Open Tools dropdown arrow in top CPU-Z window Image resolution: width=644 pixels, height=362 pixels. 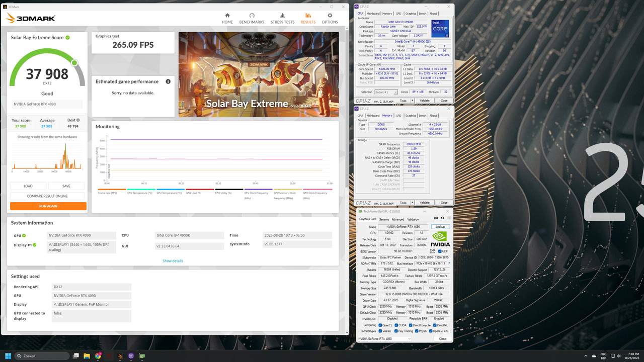click(x=413, y=101)
